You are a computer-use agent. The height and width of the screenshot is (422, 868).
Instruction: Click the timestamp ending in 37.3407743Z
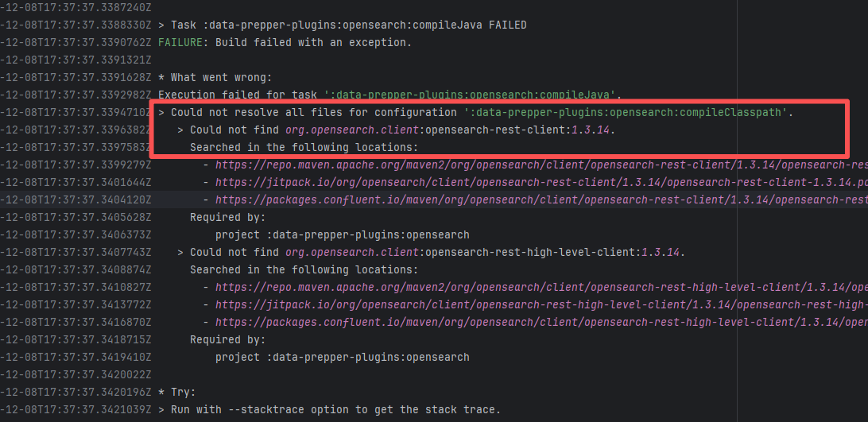pos(76,252)
